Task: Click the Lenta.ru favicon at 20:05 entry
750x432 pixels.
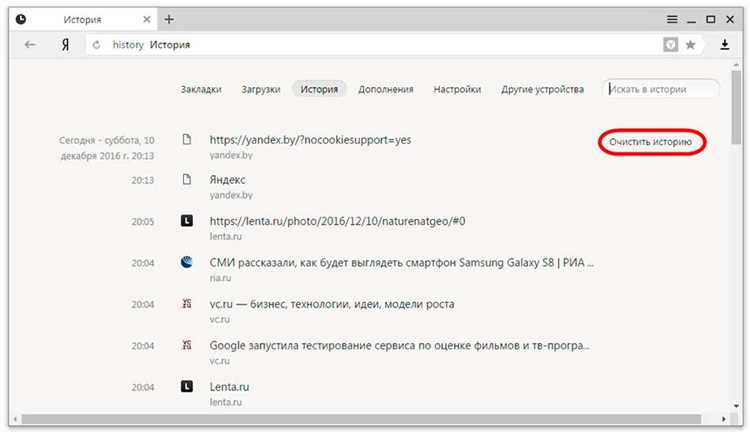Action: click(186, 220)
